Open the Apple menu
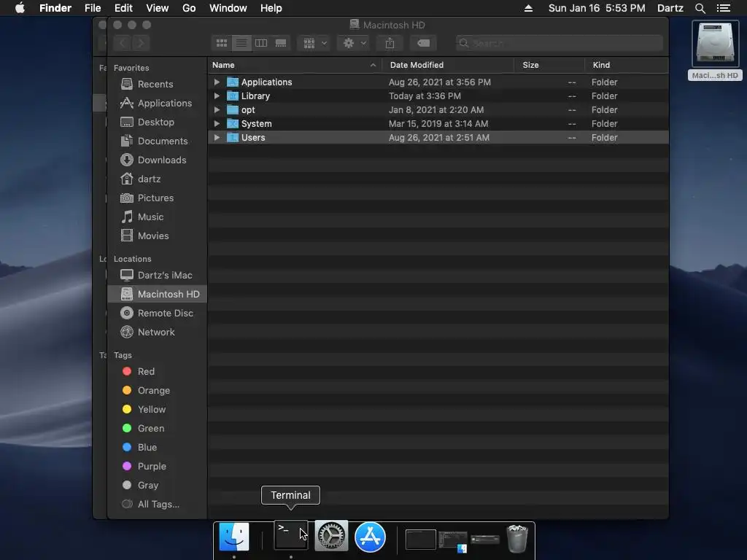 (x=20, y=8)
